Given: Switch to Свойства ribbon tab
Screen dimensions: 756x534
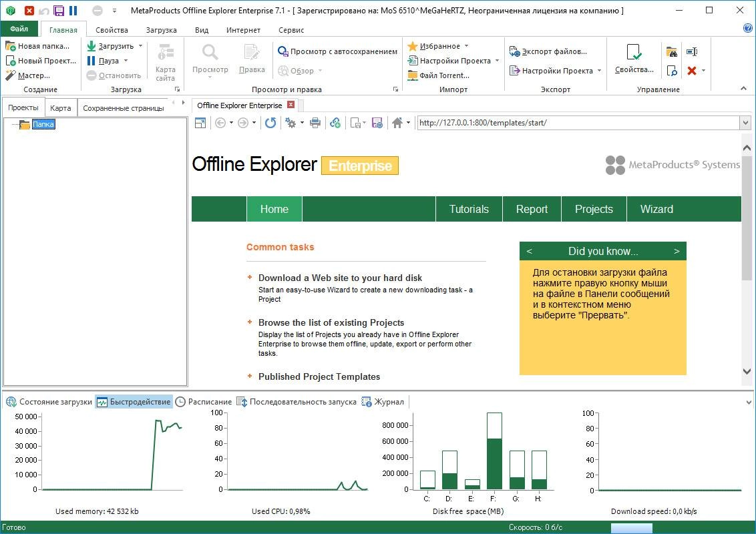Looking at the screenshot, I should [112, 30].
